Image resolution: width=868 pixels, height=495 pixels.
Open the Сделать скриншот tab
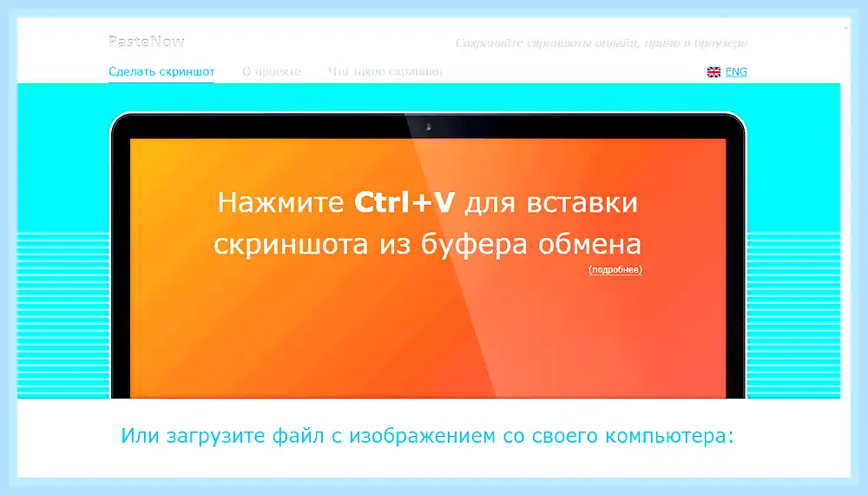(x=161, y=71)
